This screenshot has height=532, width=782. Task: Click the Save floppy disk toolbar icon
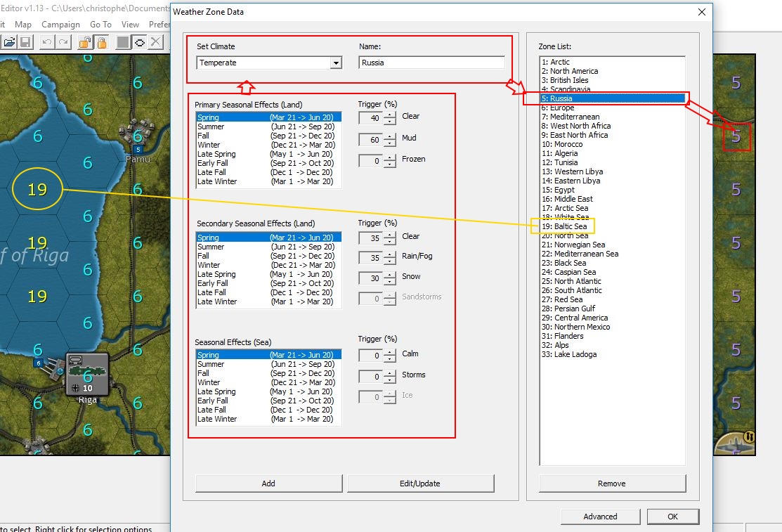tap(25, 42)
